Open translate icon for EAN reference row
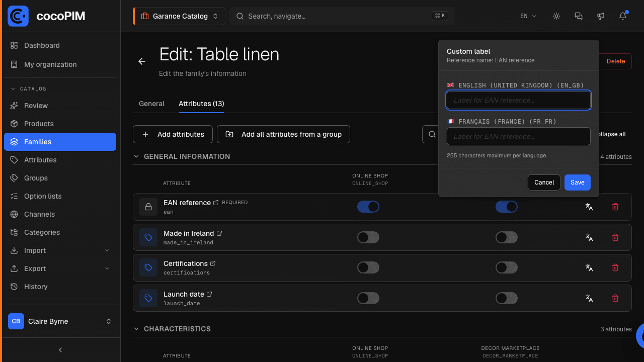644x362 pixels. point(589,207)
